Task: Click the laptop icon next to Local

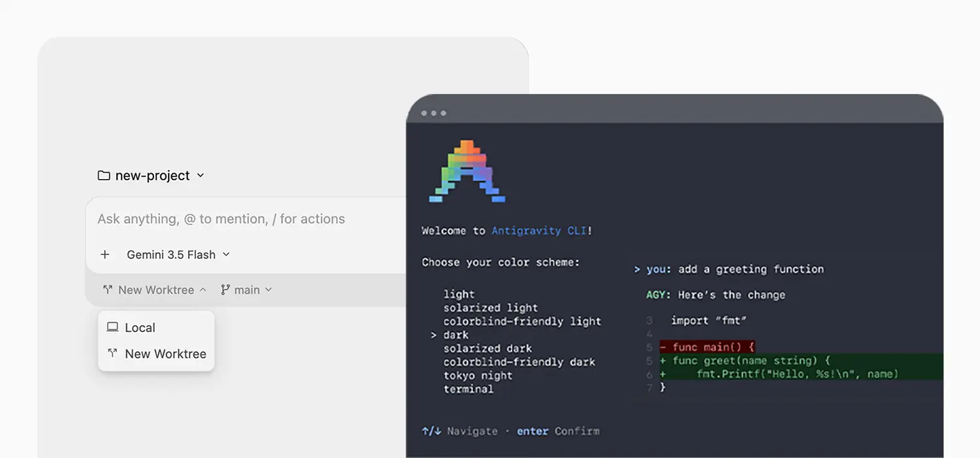Action: [112, 327]
